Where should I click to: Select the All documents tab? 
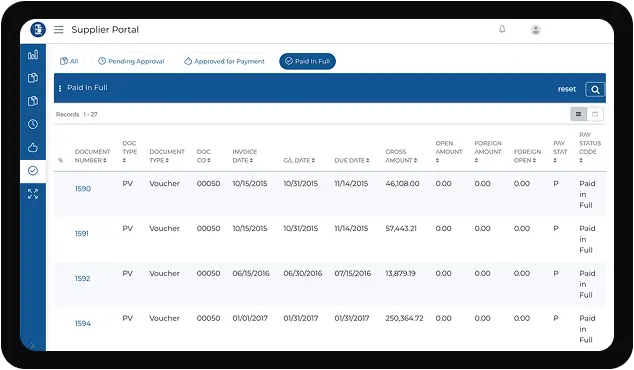pyautogui.click(x=69, y=61)
